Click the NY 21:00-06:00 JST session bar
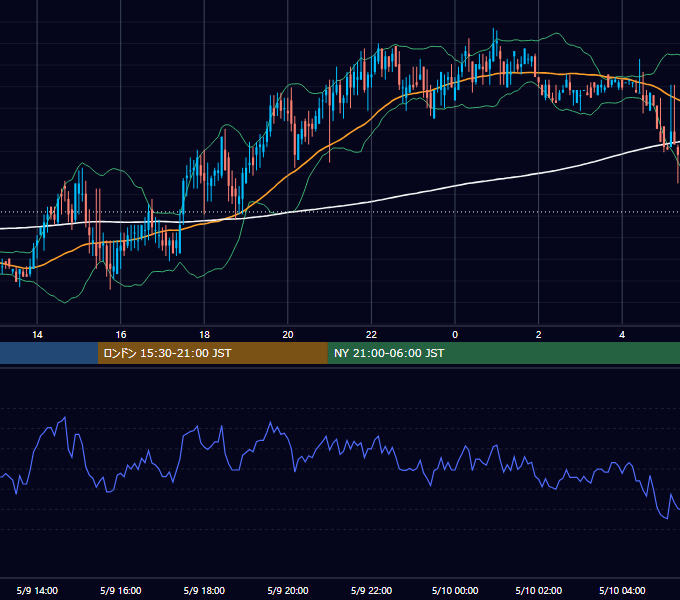 click(x=503, y=353)
